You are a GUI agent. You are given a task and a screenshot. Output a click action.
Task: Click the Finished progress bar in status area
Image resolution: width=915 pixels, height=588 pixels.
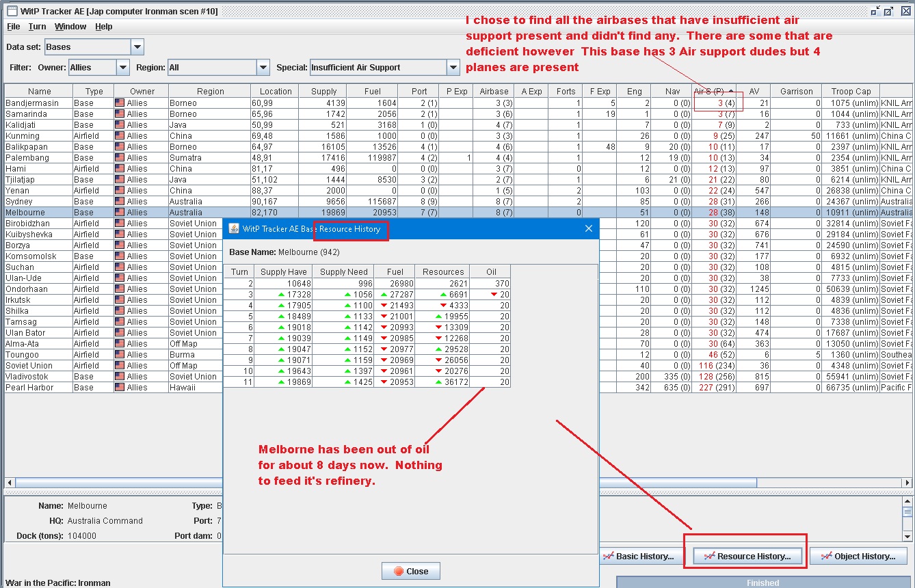762,583
